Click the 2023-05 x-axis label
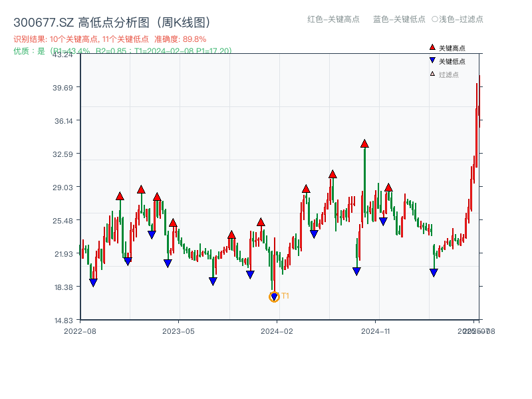This screenshot has height=399, width=532. [178, 331]
